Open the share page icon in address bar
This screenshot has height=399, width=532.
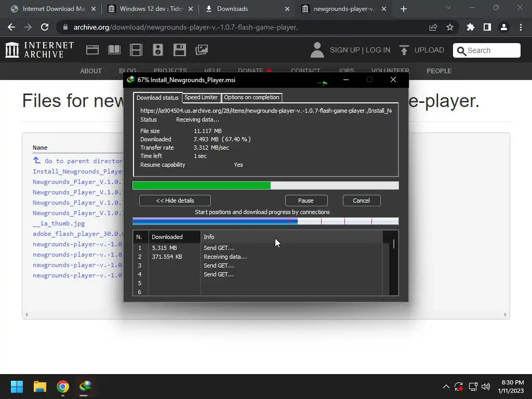tap(433, 27)
